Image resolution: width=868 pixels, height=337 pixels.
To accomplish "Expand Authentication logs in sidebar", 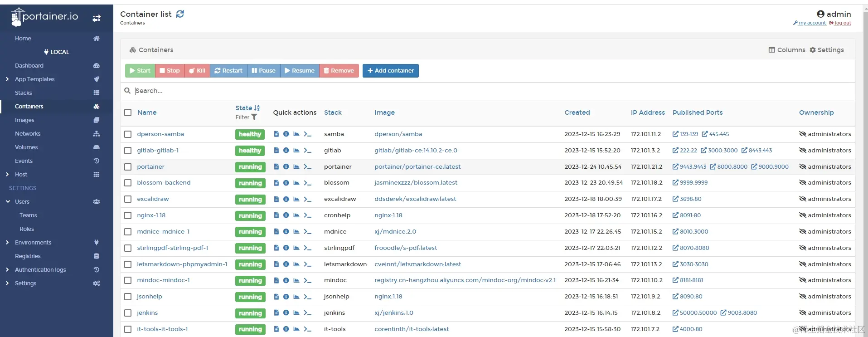I will click(x=7, y=270).
